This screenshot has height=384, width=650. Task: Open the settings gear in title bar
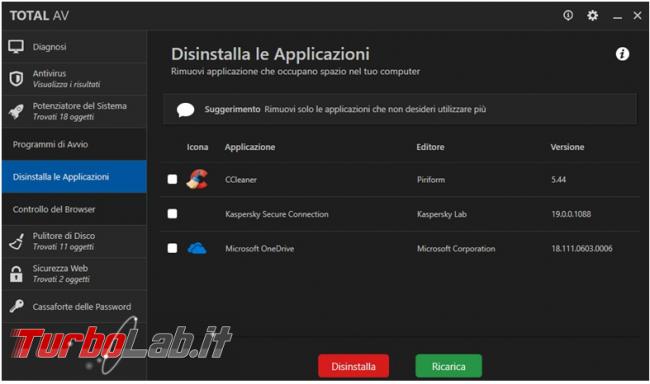click(x=592, y=16)
